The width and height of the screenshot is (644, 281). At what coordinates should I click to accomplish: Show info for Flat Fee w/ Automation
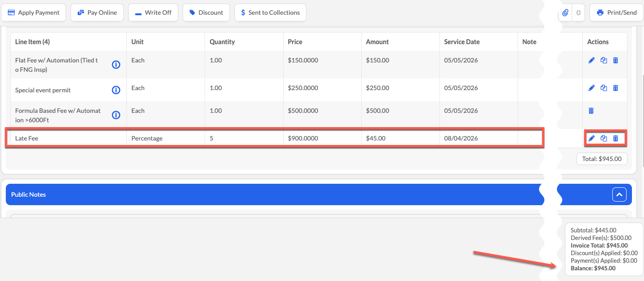coord(116,65)
